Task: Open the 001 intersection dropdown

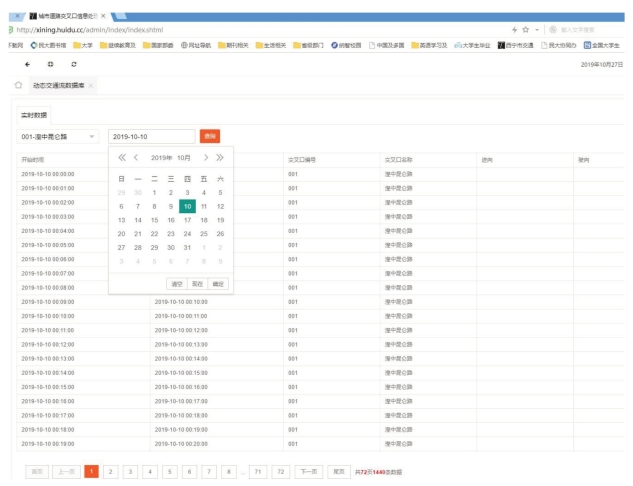Action: [x=58, y=136]
